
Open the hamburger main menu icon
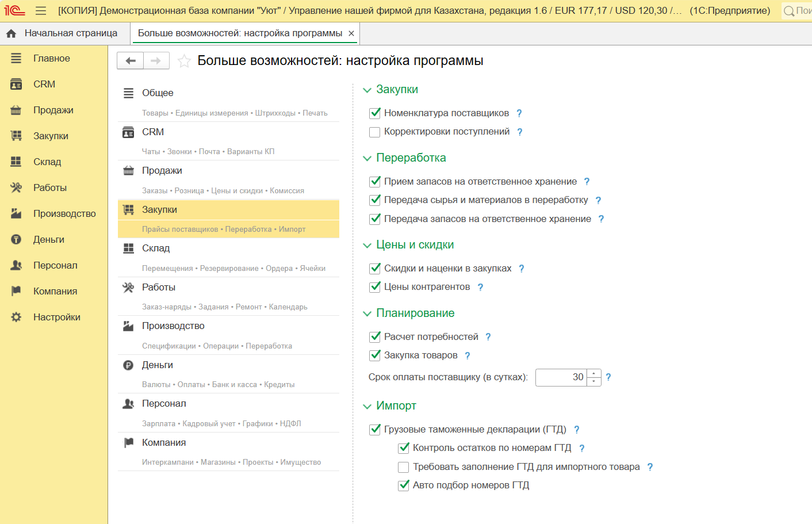pyautogui.click(x=41, y=11)
